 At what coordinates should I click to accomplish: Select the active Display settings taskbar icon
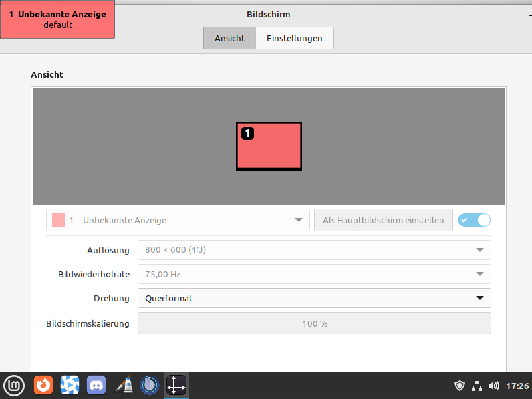click(x=176, y=386)
